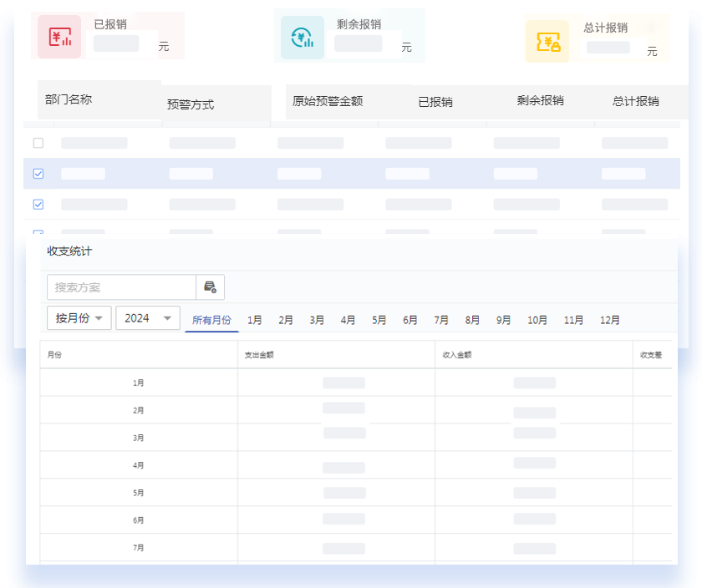Check the partially visible fourth row checkbox
This screenshot has width=702, height=588.
pyautogui.click(x=38, y=233)
